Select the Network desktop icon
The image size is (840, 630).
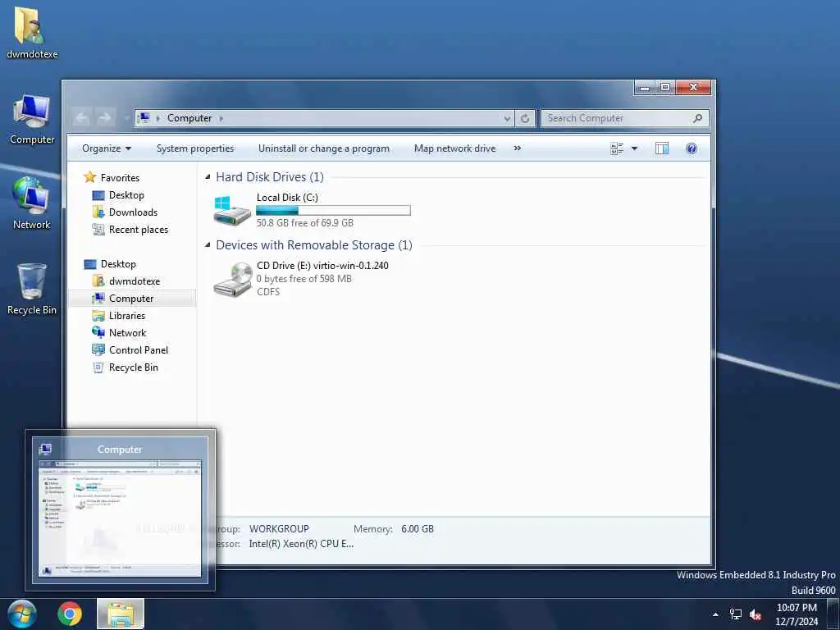32,203
